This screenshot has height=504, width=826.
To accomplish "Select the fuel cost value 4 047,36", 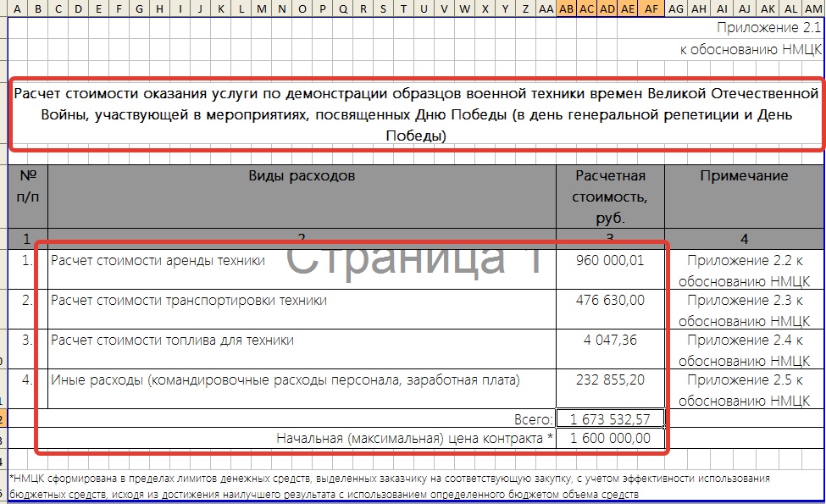I will pos(610,341).
